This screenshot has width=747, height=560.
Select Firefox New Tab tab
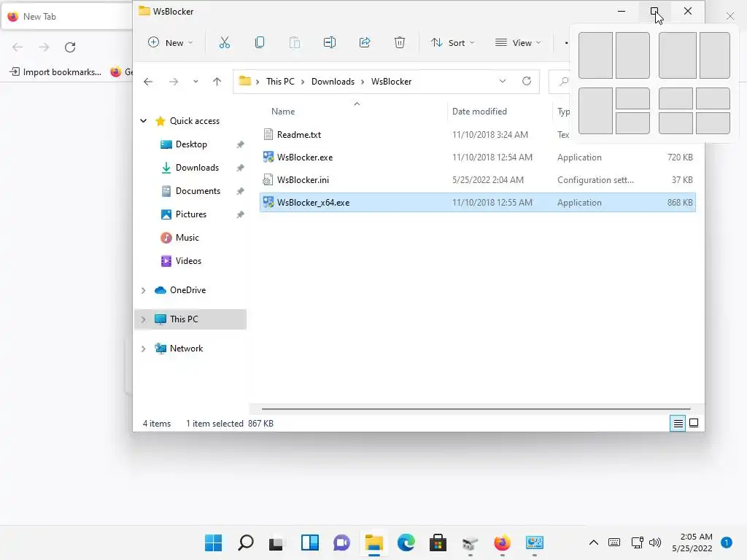tap(66, 17)
